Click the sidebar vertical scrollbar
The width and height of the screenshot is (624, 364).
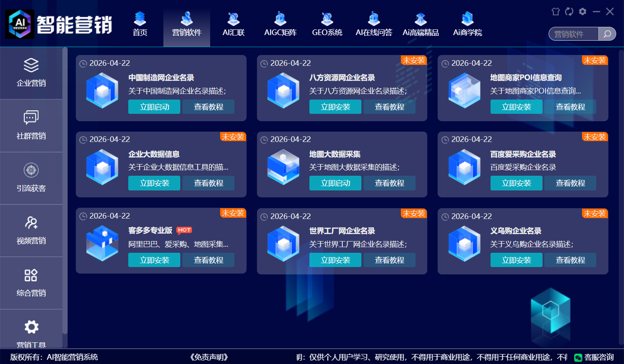pos(65,190)
